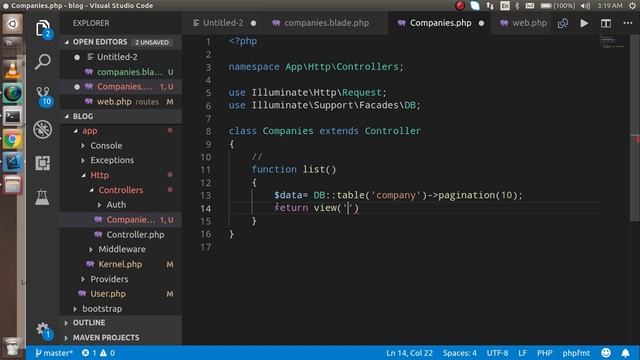Click the volume icon in top bar
Viewport: 640px width, 360px height.
pos(585,5)
